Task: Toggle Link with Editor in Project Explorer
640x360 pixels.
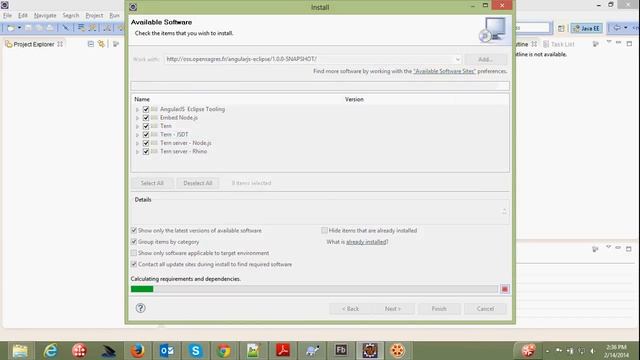Action: (x=101, y=44)
